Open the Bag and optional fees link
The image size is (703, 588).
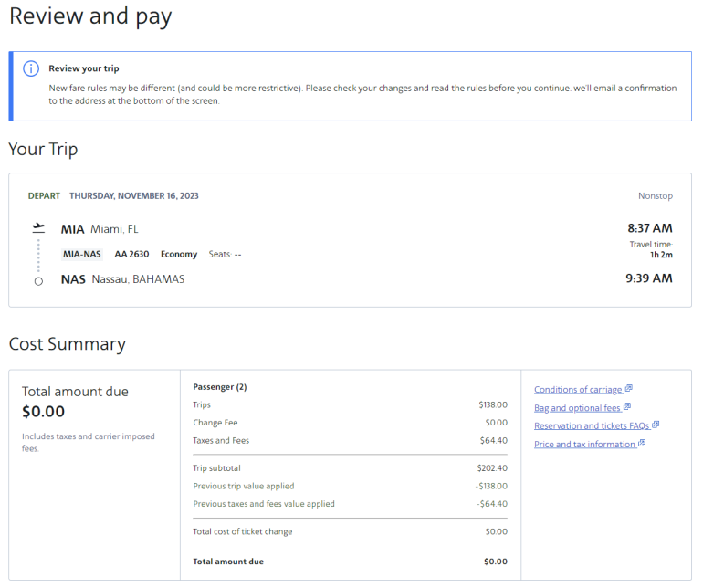[577, 408]
